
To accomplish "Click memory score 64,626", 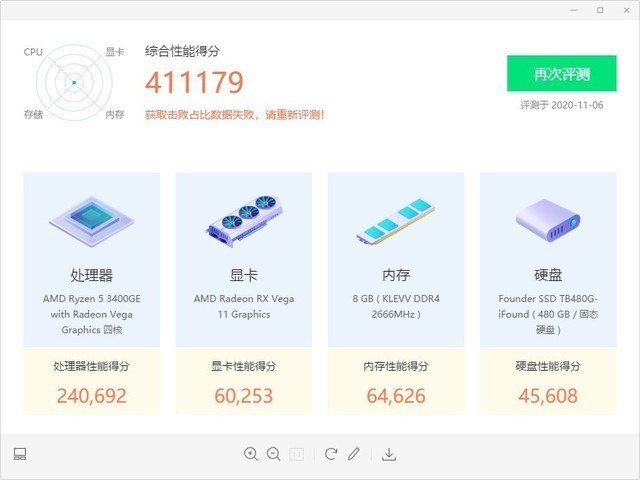I will (x=396, y=396).
